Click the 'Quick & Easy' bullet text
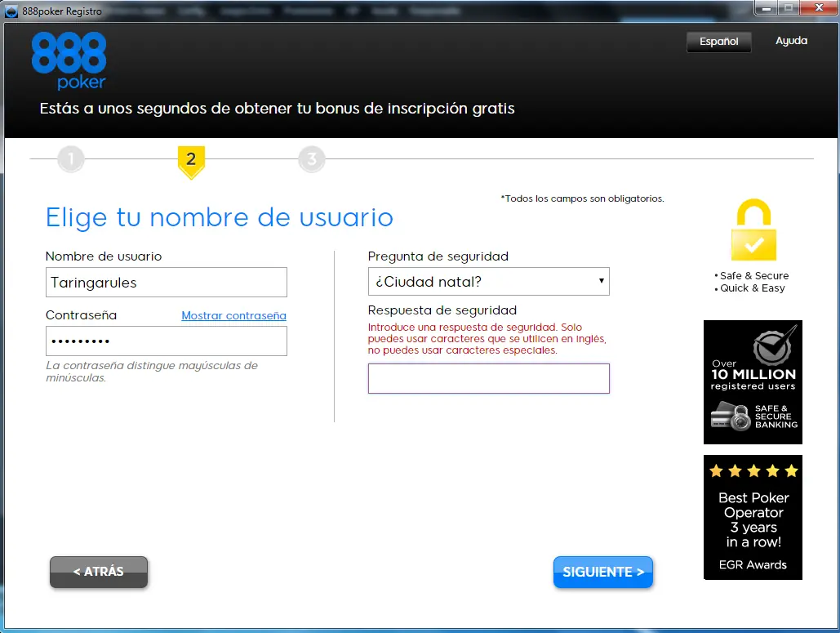This screenshot has height=633, width=840. pos(752,288)
